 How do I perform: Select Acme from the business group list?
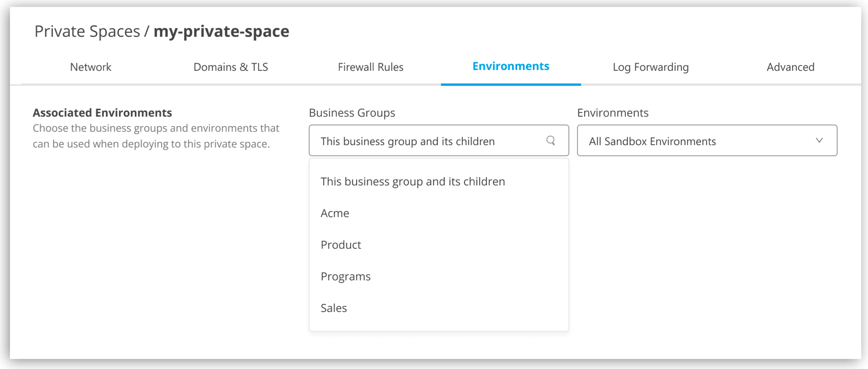(335, 213)
